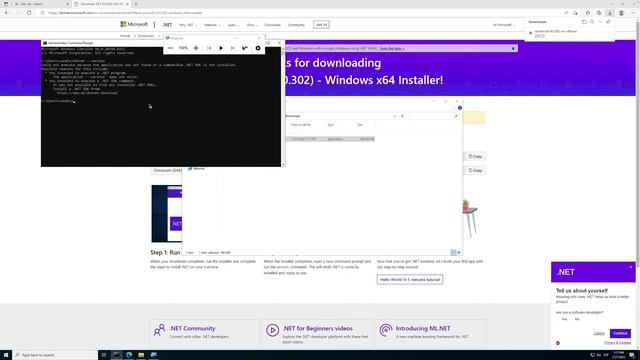This screenshot has height=360, width=640.
Task: Click the .NET Community card title
Action: 192,328
